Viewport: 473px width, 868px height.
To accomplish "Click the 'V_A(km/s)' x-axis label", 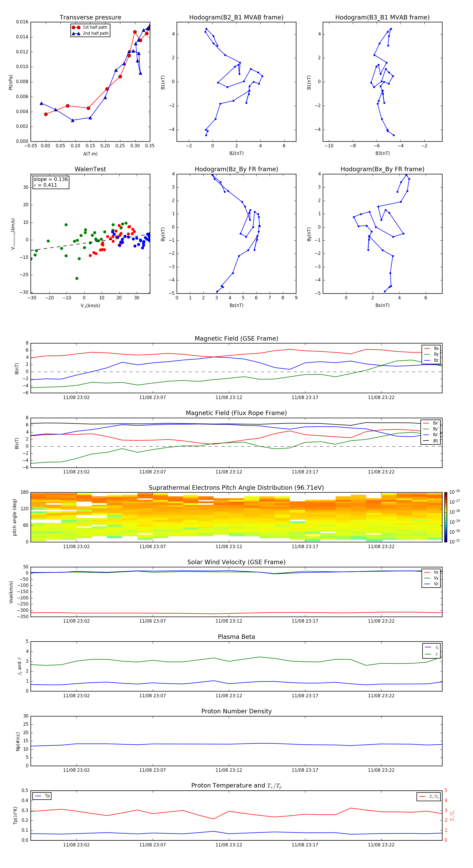I will (90, 306).
